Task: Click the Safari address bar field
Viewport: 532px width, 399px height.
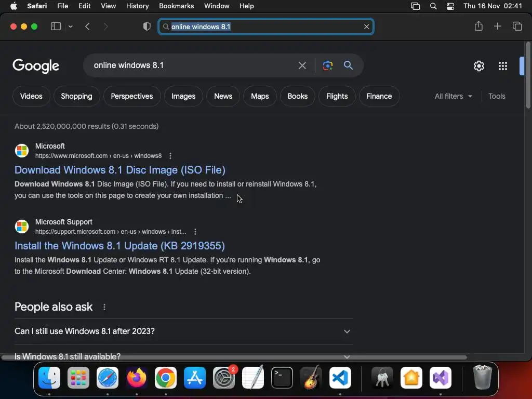Action: point(266,26)
